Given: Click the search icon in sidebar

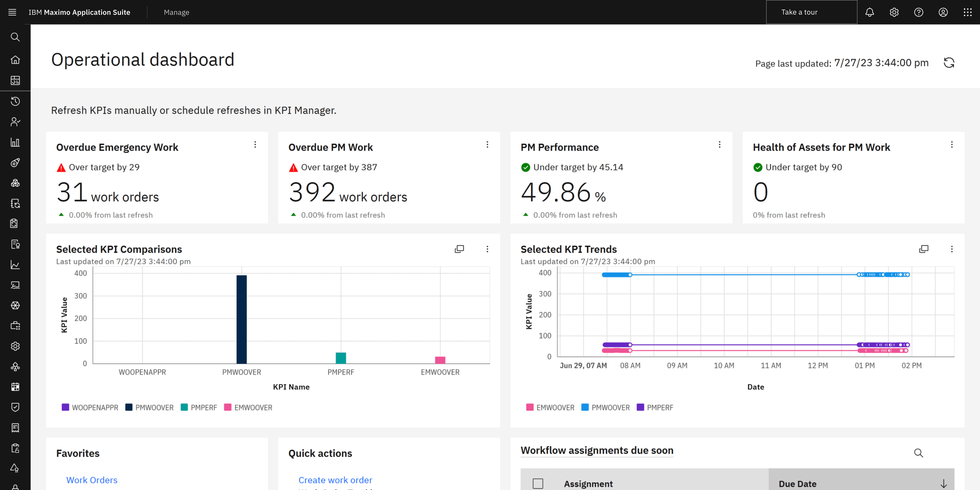Looking at the screenshot, I should click(x=15, y=37).
